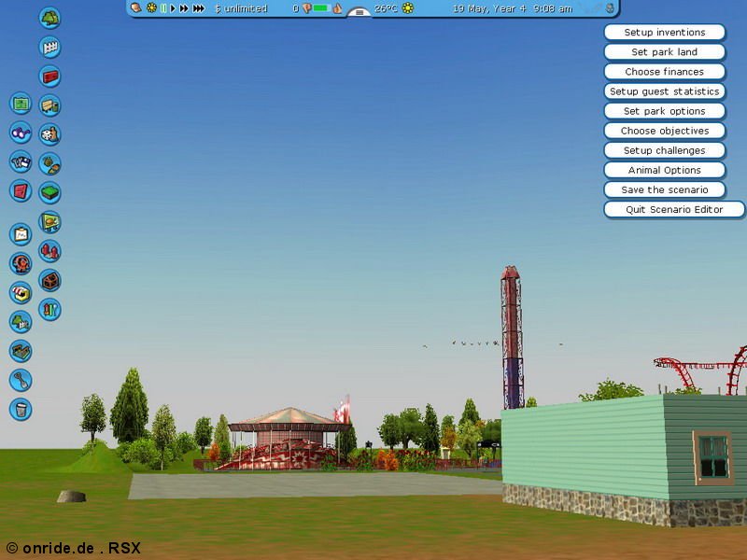Open the staff character icon
The image size is (747, 560).
tap(21, 263)
